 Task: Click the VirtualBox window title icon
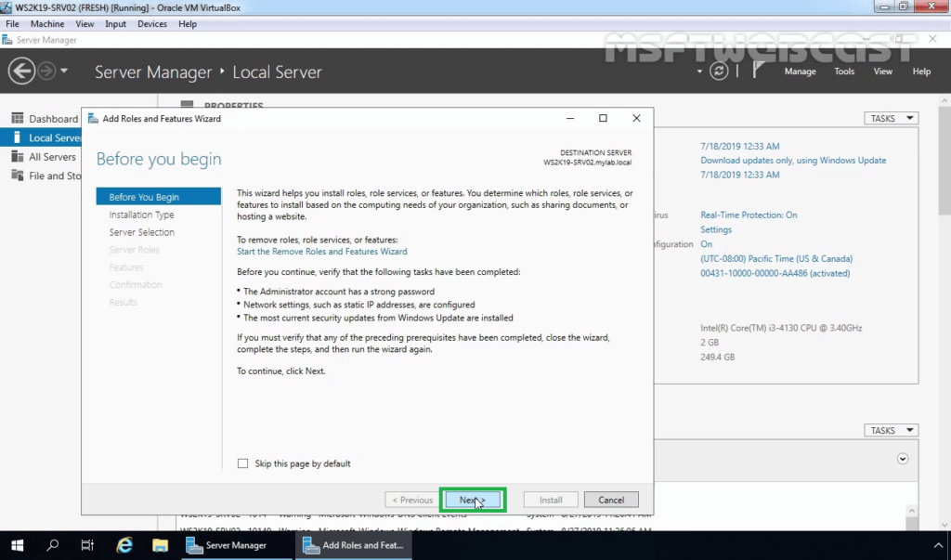tap(6, 7)
